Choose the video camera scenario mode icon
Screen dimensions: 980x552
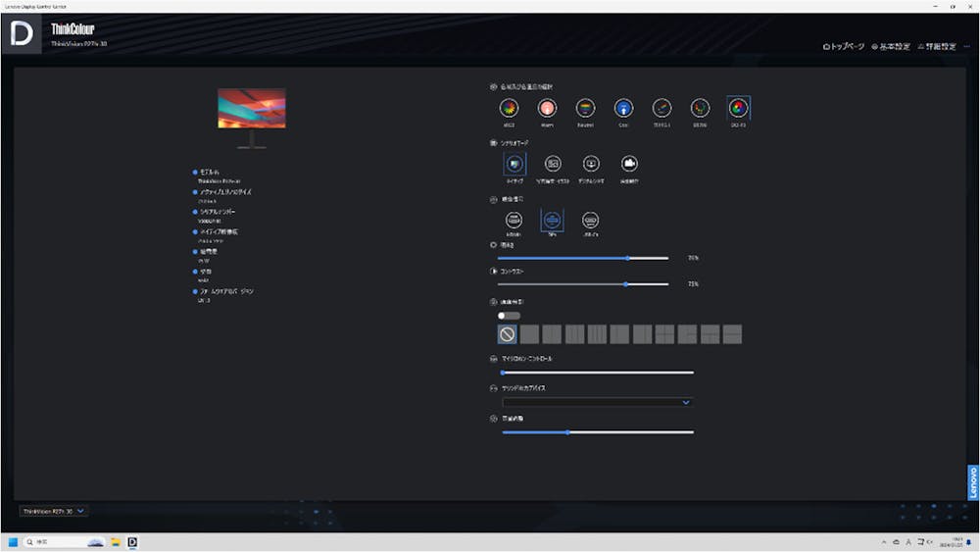(x=629, y=164)
